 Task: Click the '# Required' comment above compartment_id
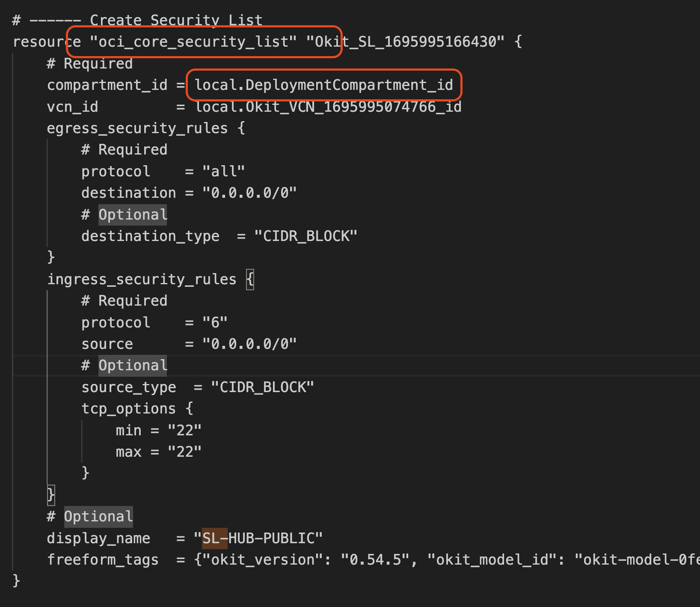pos(90,64)
